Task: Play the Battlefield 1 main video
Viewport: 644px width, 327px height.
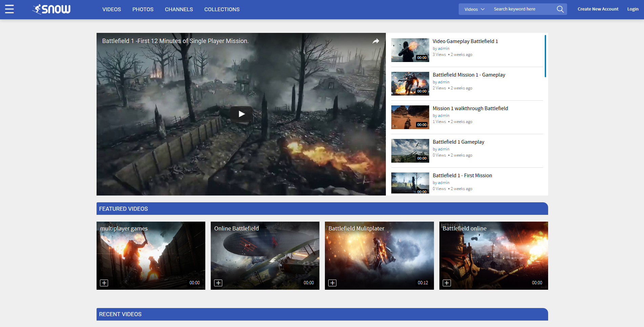Action: click(241, 114)
